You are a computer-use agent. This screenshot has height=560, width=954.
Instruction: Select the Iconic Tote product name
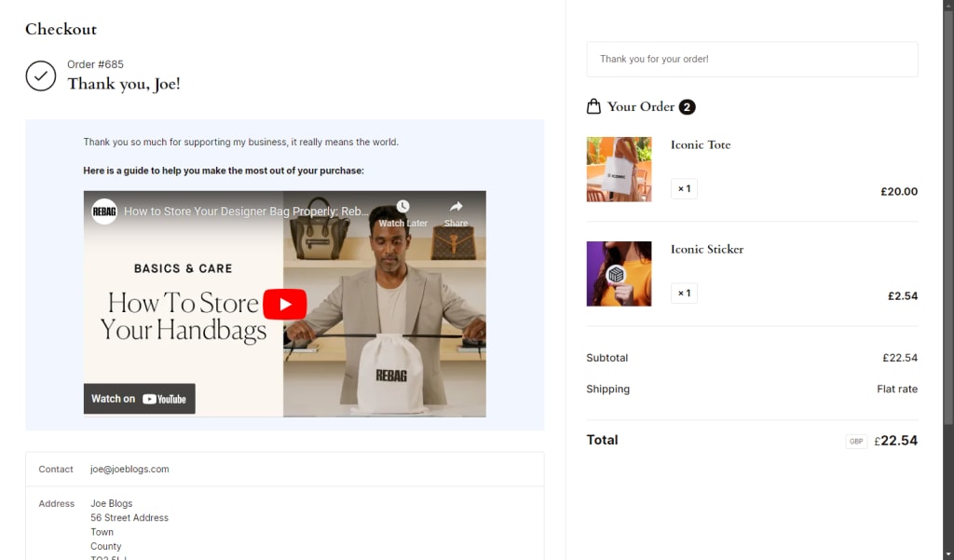(701, 144)
